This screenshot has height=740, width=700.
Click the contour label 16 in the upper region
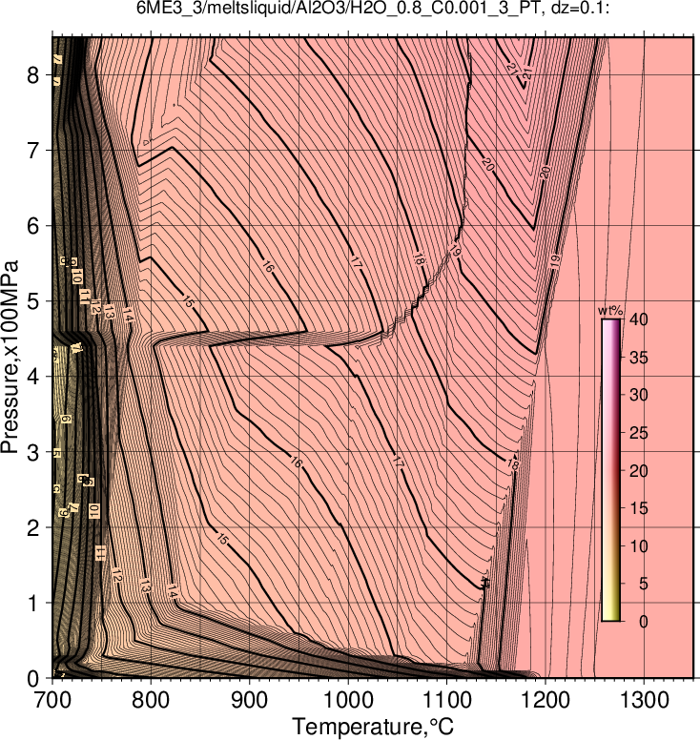[267, 267]
